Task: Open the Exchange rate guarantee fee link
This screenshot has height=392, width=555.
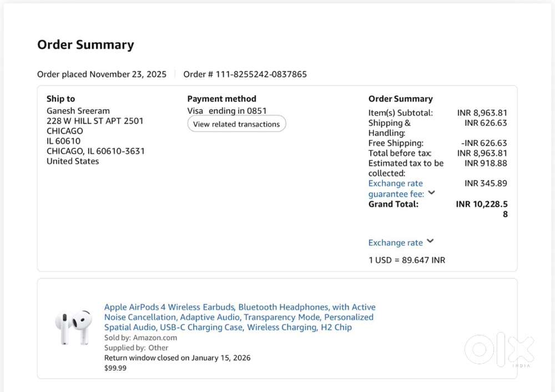Action: click(396, 189)
